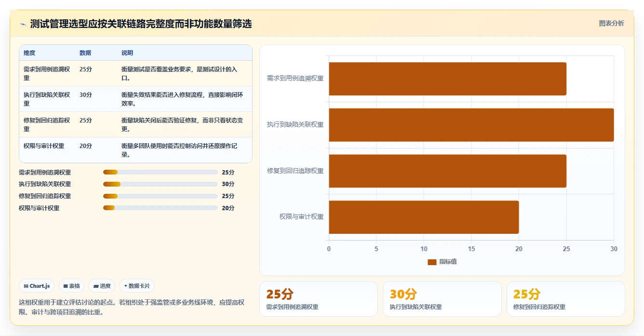Click the footer note starting 这组权重用于建立评估
Screen dimensions: 644x336
[x=132, y=307]
